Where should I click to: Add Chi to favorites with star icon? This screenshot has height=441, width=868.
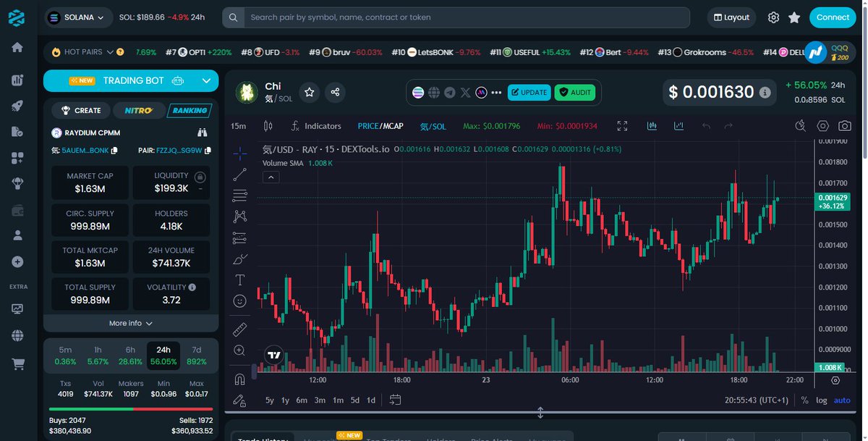[x=310, y=92]
